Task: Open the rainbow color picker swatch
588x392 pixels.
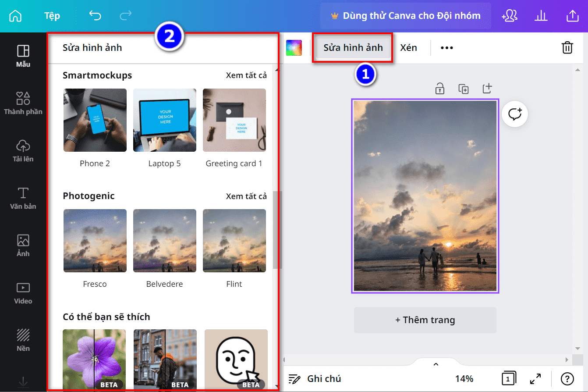Action: (294, 48)
